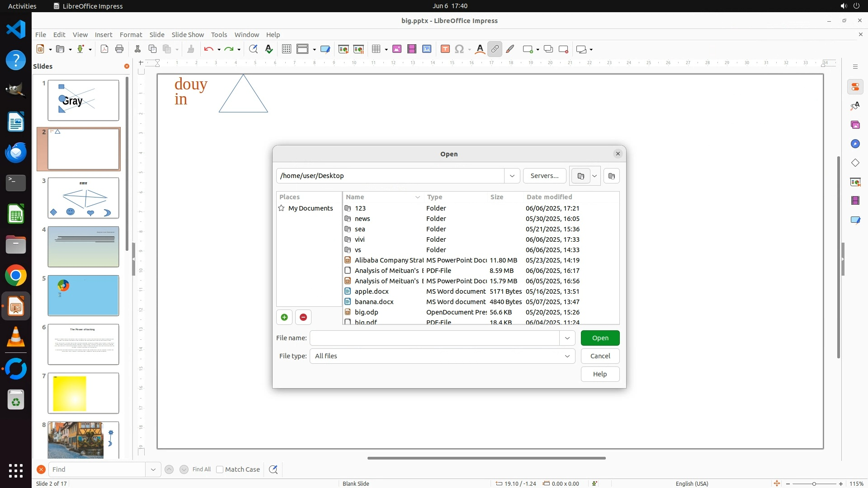The height and width of the screenshot is (488, 868).
Task: Click the Print toolbar icon
Action: (119, 49)
